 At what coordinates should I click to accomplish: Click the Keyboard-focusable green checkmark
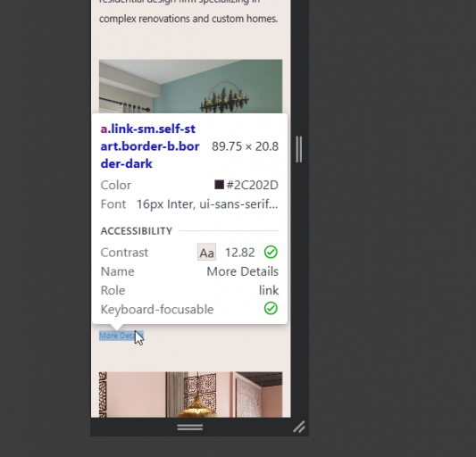click(271, 309)
